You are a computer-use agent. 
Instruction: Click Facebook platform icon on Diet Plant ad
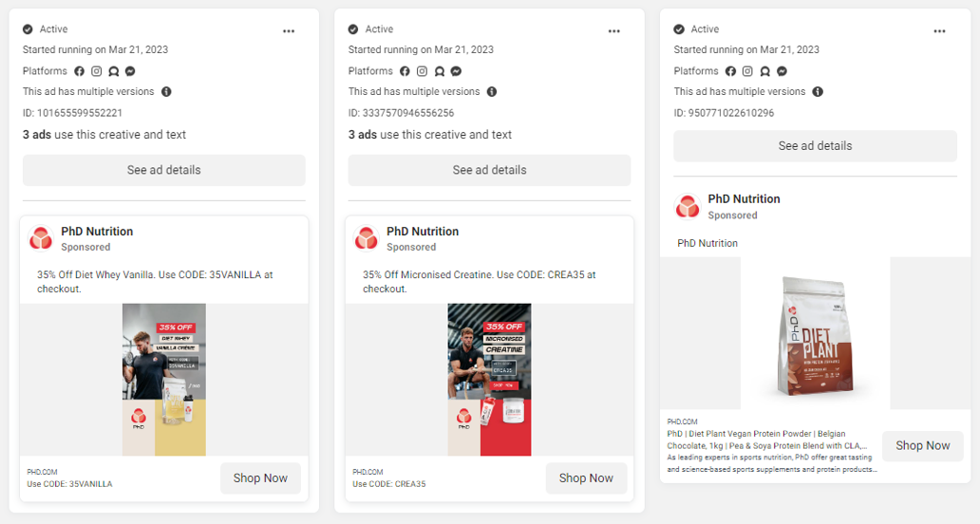pyautogui.click(x=730, y=71)
